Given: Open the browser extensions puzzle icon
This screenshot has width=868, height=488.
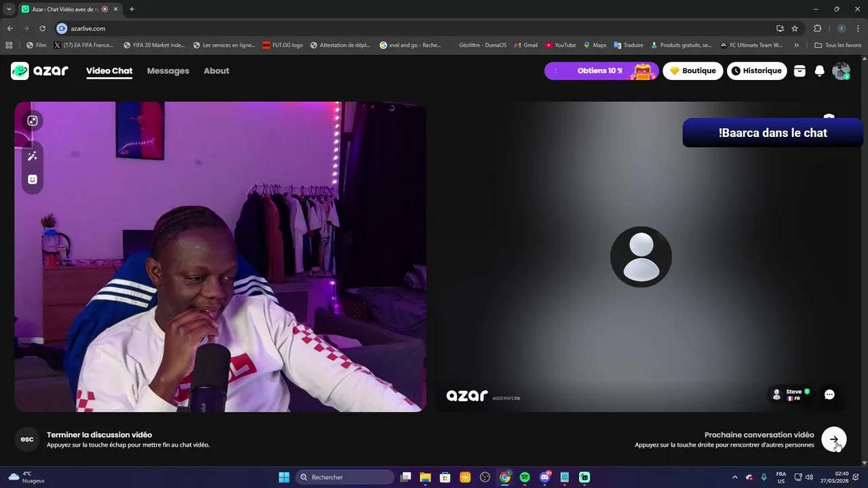Looking at the screenshot, I should click(x=817, y=28).
